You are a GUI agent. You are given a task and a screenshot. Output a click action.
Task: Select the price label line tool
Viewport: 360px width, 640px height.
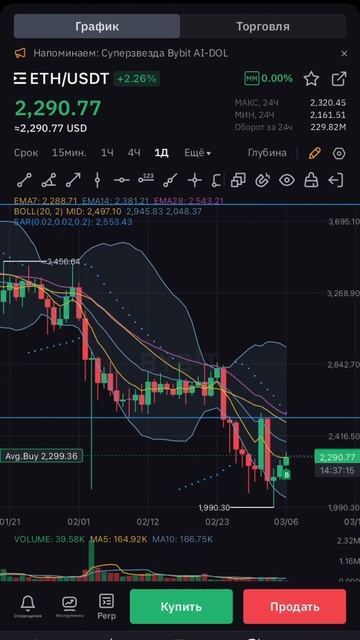coord(146,178)
